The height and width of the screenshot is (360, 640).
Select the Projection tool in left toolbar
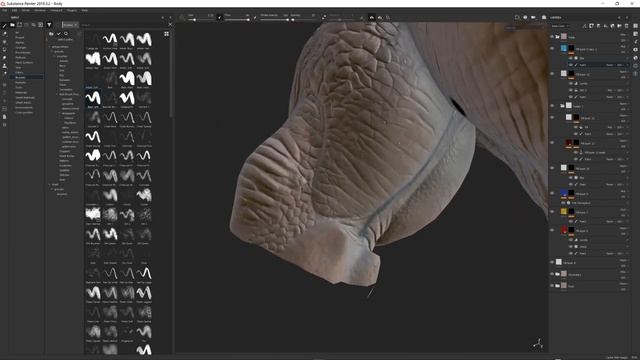tap(4, 42)
